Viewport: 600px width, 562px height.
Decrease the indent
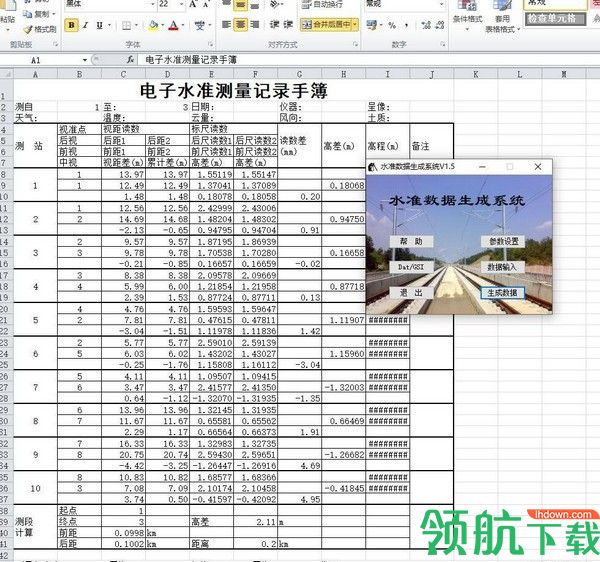274,25
